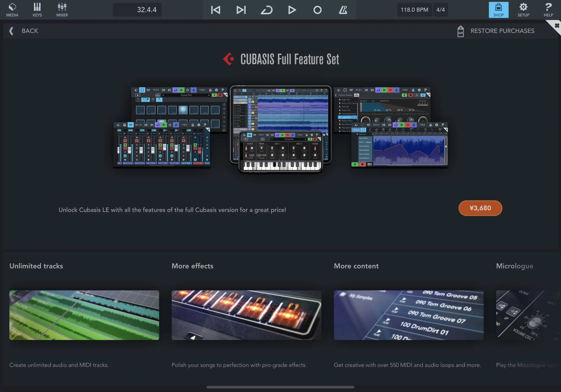
Task: Toggle cycle loop mode
Action: coord(267,10)
